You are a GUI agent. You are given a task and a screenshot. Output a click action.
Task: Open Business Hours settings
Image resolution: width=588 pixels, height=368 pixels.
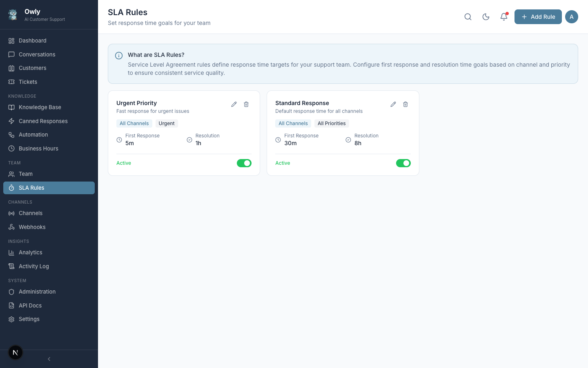click(x=49, y=148)
